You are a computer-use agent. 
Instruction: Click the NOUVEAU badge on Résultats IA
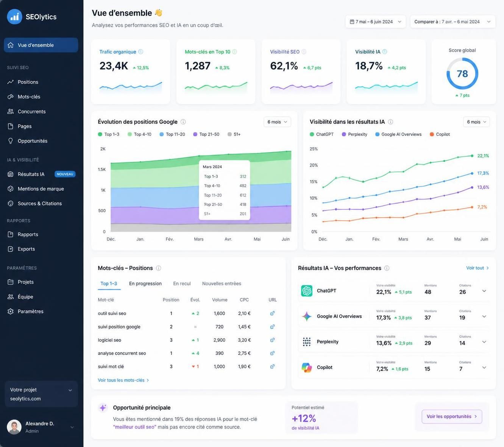click(x=65, y=174)
